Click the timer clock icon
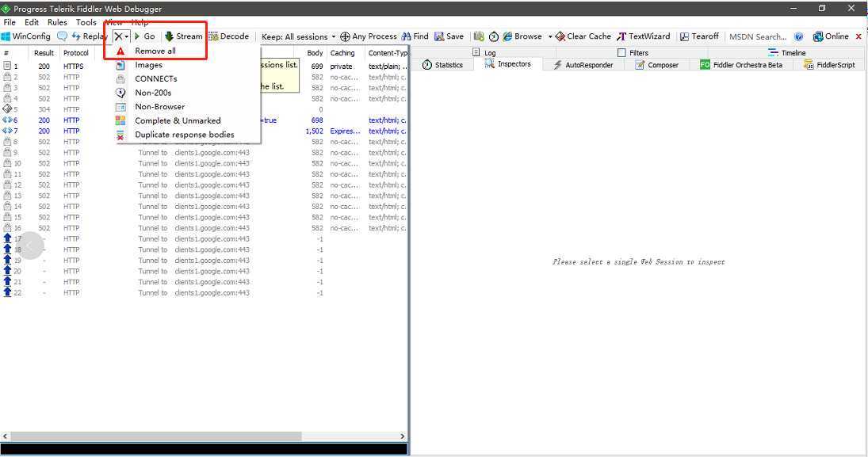Viewport: 868px width, 457px height. (494, 36)
